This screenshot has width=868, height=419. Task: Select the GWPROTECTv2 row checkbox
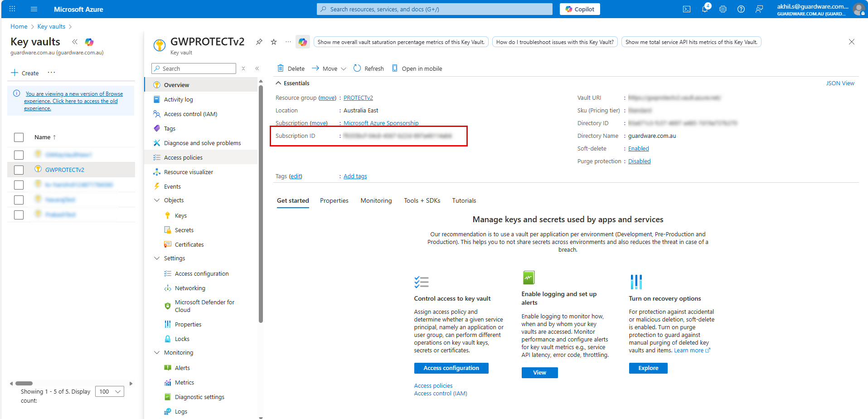pyautogui.click(x=19, y=170)
